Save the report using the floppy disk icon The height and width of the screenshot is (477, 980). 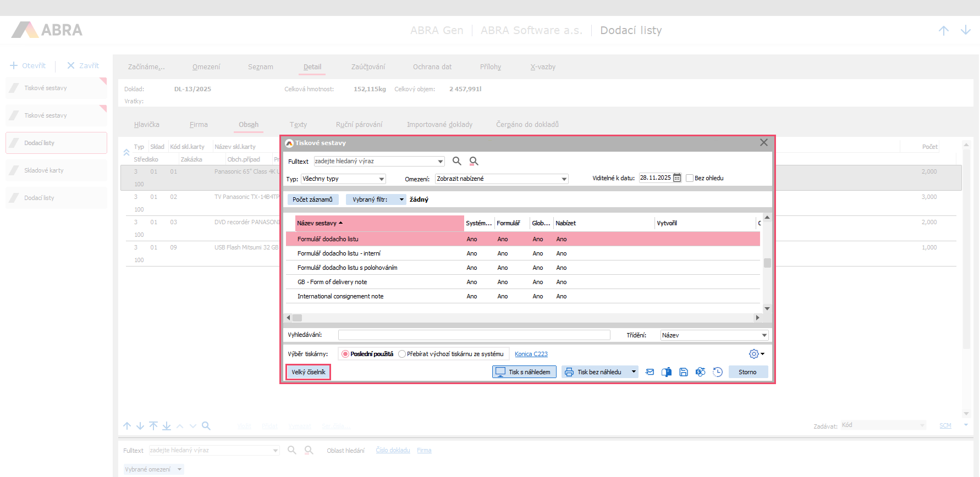684,372
